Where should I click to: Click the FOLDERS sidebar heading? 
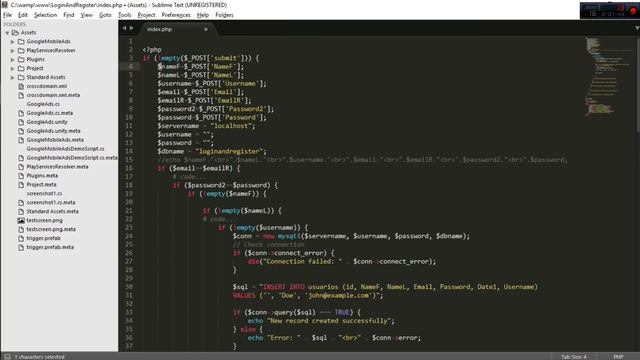[15, 24]
